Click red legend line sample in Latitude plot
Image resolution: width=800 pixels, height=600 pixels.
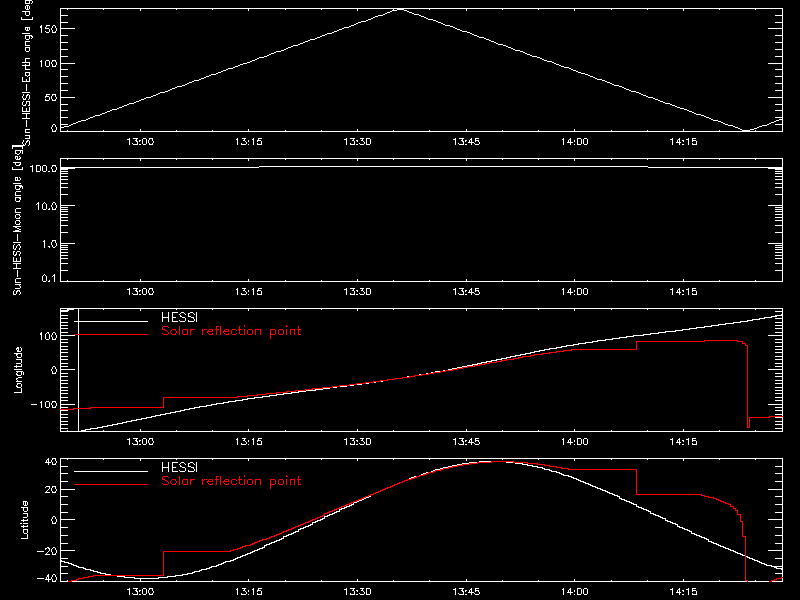[111, 485]
